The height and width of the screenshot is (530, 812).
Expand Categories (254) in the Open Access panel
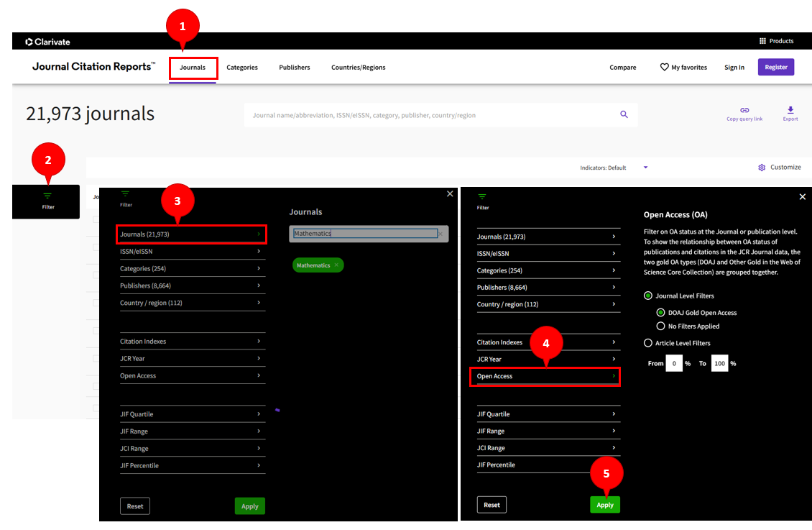point(548,270)
